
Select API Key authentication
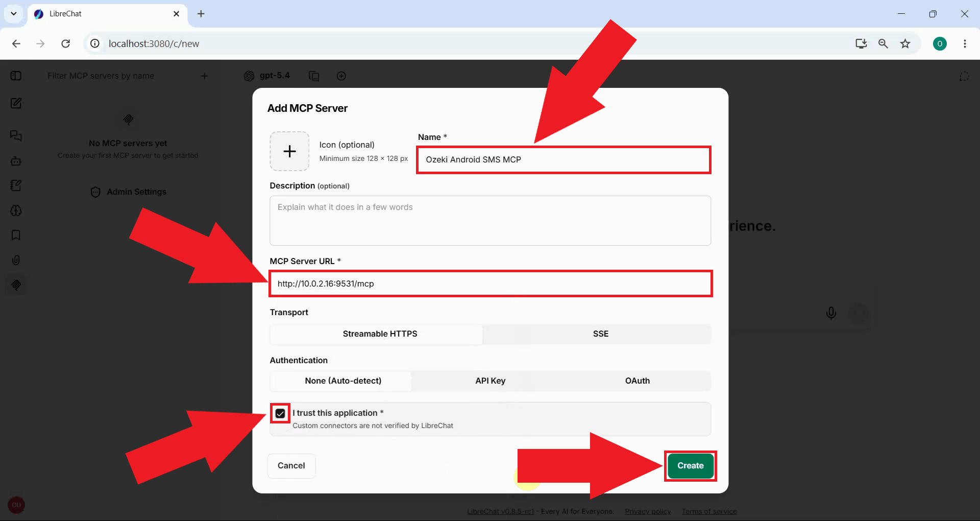coord(490,381)
